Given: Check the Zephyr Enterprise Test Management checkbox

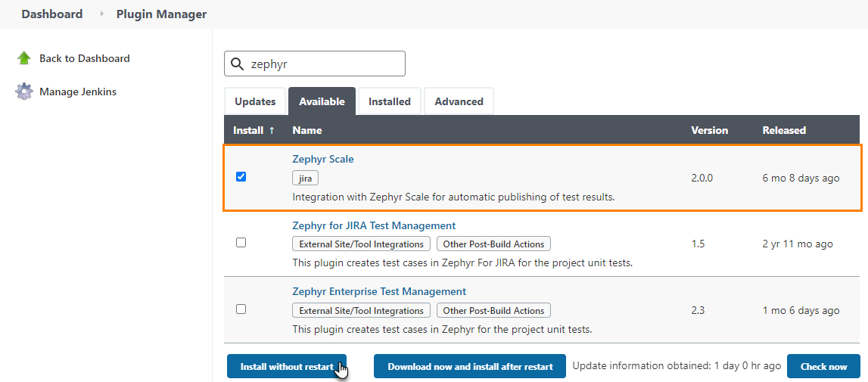Looking at the screenshot, I should [241, 309].
